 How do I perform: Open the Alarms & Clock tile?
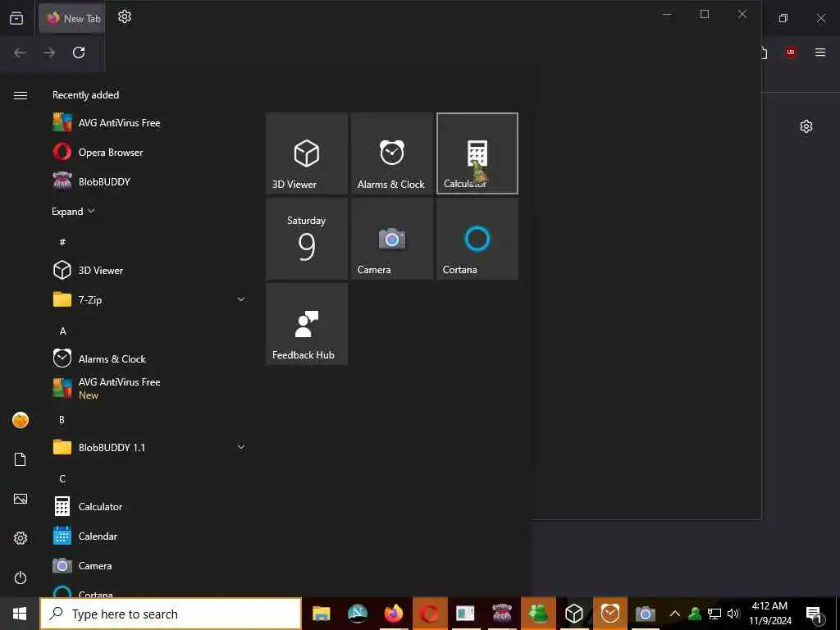[x=391, y=153]
